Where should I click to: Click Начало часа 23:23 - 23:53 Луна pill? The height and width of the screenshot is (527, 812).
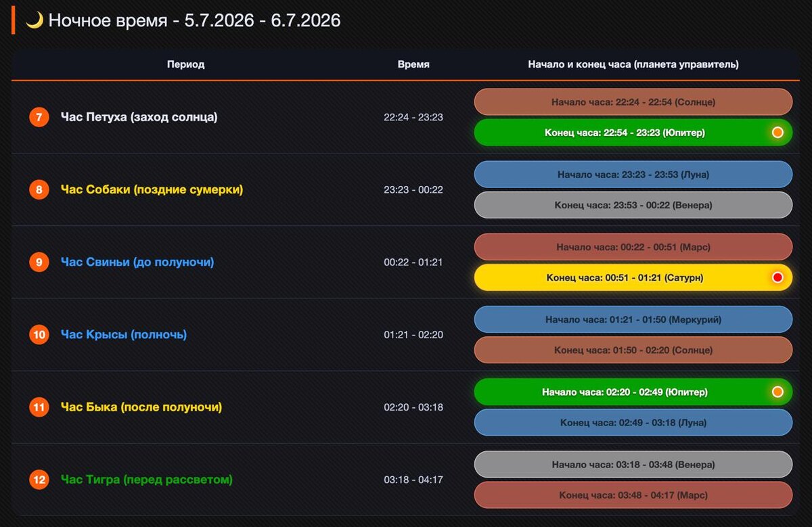(x=633, y=175)
